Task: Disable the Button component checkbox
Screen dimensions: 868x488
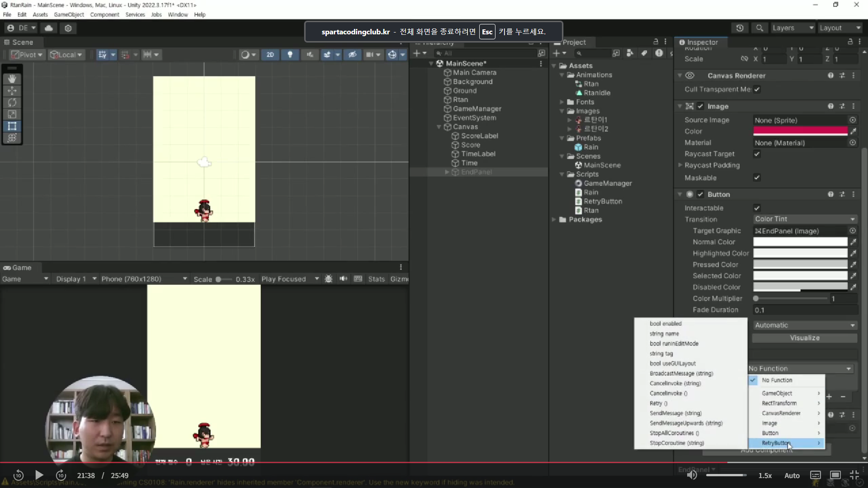Action: 700,194
